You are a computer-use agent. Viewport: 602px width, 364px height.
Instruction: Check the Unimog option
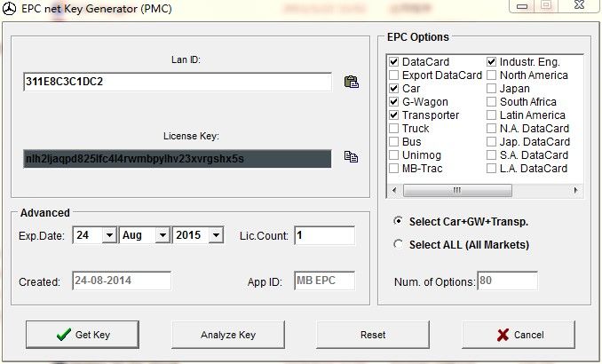(x=393, y=154)
